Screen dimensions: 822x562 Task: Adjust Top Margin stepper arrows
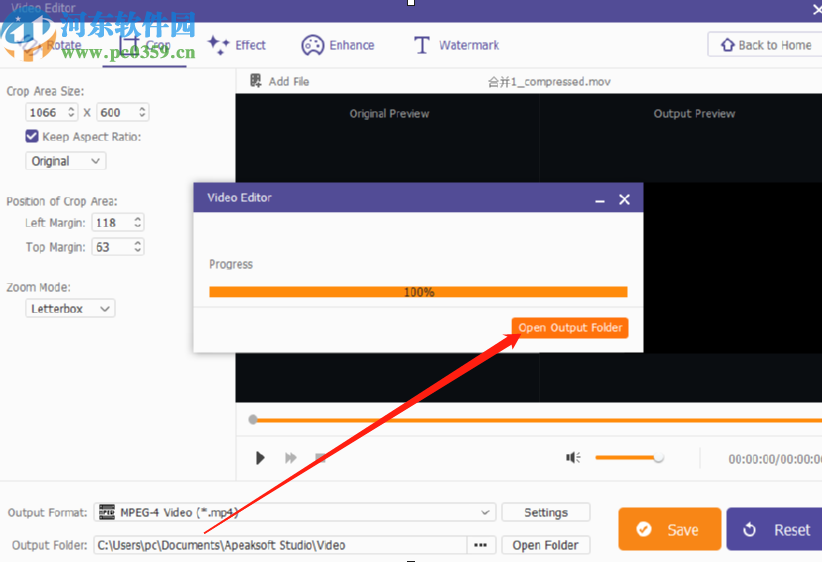[x=137, y=247]
